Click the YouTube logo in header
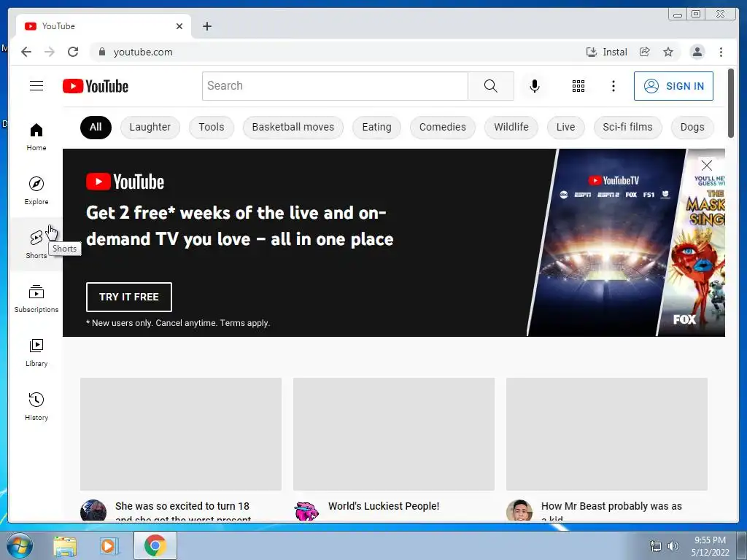Image resolution: width=747 pixels, height=560 pixels. click(x=96, y=86)
